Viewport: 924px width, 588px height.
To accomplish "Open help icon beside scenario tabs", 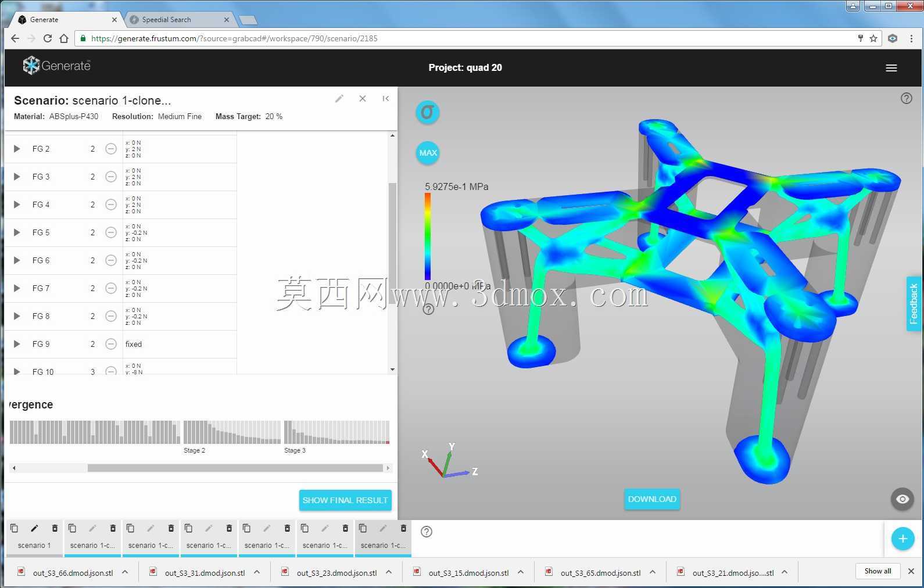I will (x=426, y=532).
